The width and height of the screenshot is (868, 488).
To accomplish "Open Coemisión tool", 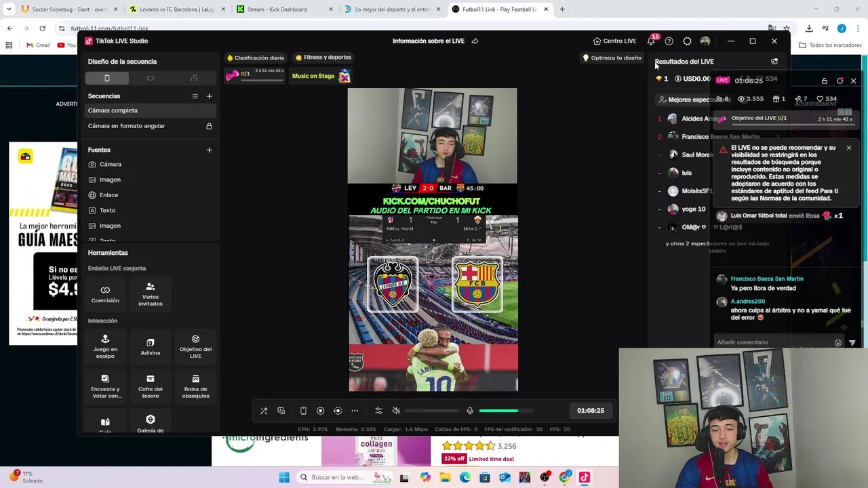I will pos(105,294).
